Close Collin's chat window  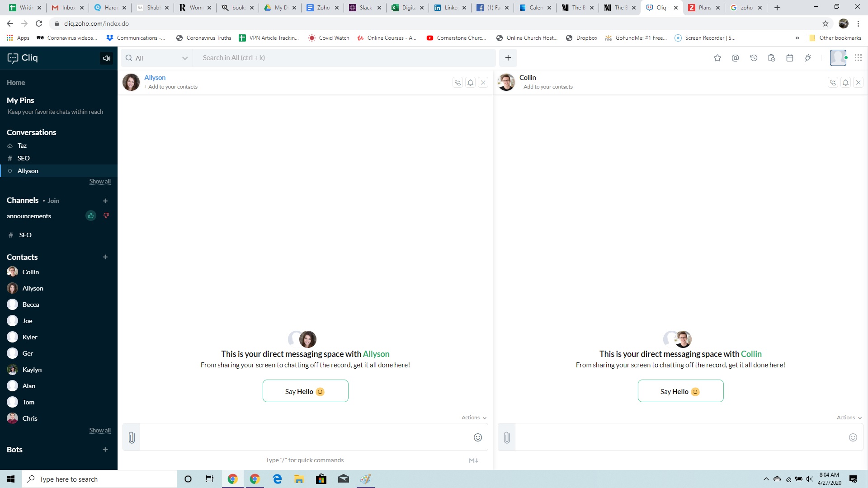coord(859,83)
